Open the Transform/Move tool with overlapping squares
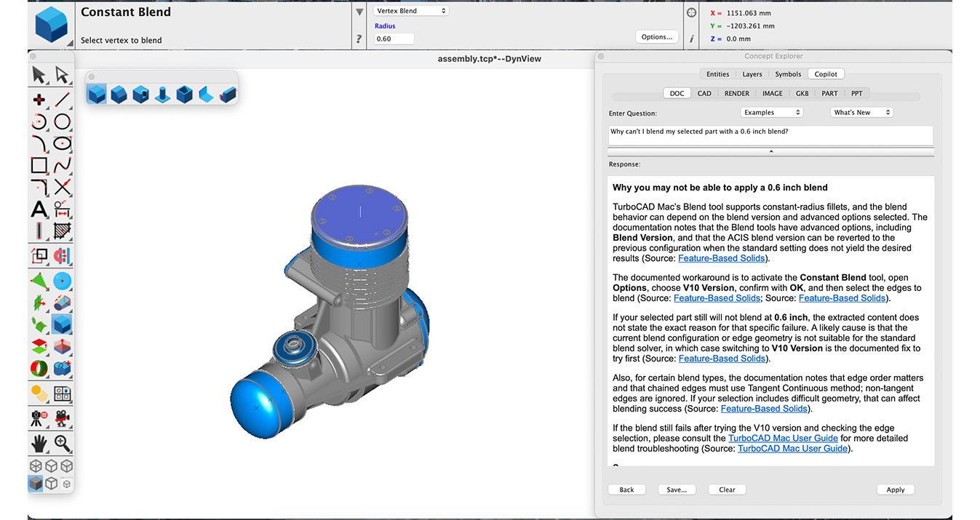 39,256
